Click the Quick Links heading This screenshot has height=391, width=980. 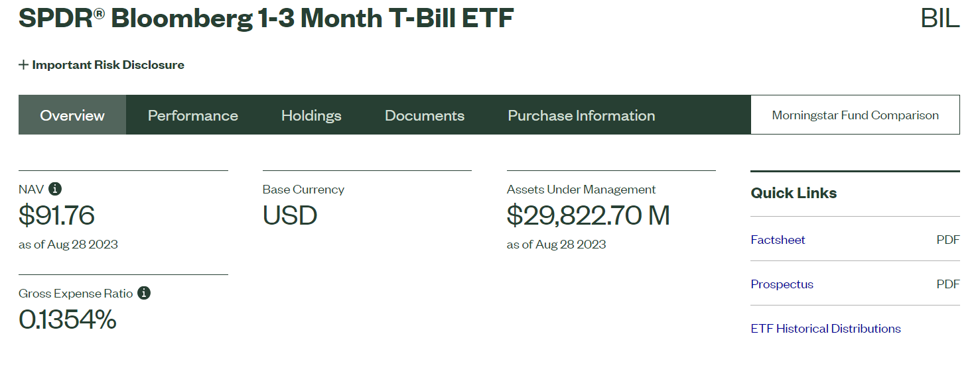(794, 194)
